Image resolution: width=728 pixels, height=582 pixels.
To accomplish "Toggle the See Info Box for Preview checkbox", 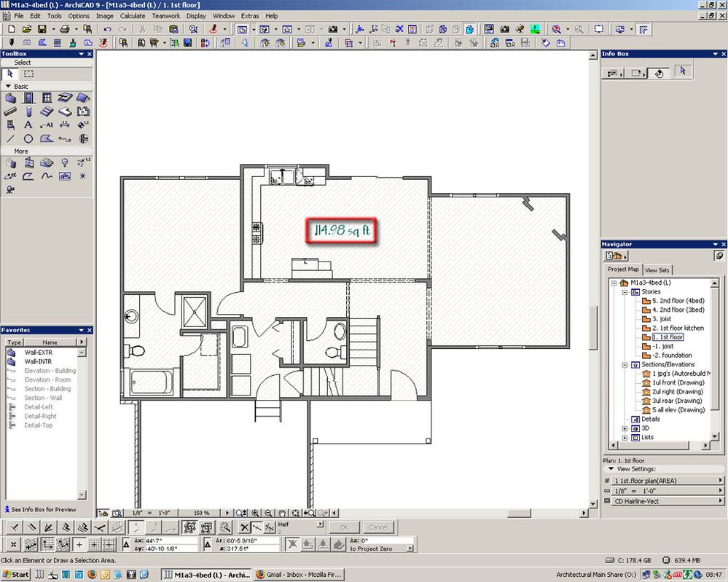I will point(6,509).
